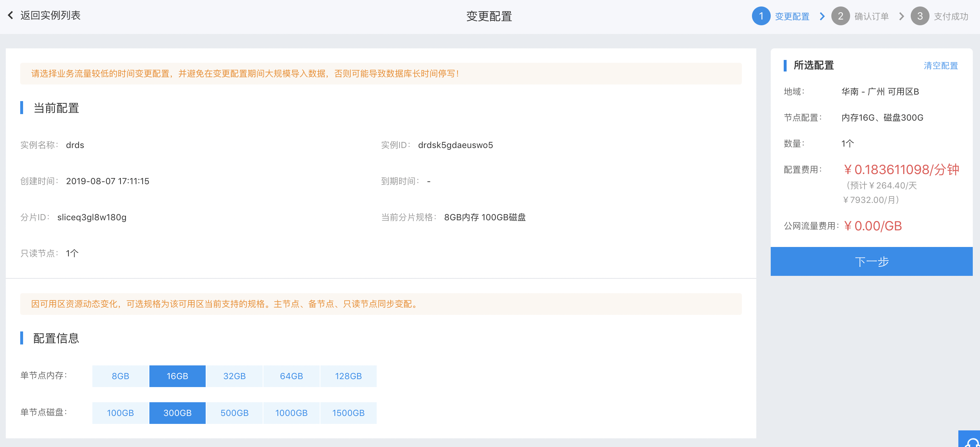Select 32GB node memory
This screenshot has height=447, width=980.
[x=234, y=376]
